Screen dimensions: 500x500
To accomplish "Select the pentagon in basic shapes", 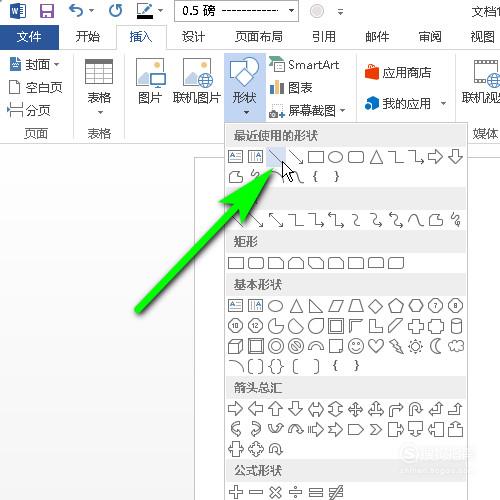I will pos(396,306).
